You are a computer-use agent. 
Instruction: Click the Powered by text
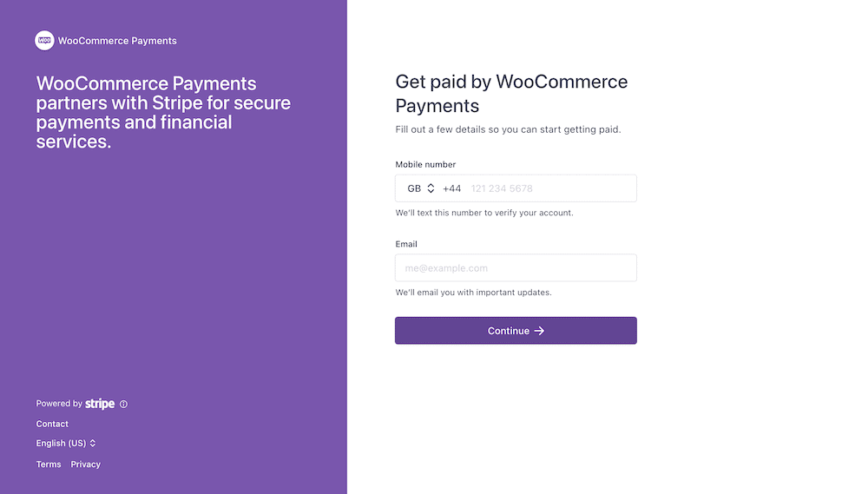59,404
